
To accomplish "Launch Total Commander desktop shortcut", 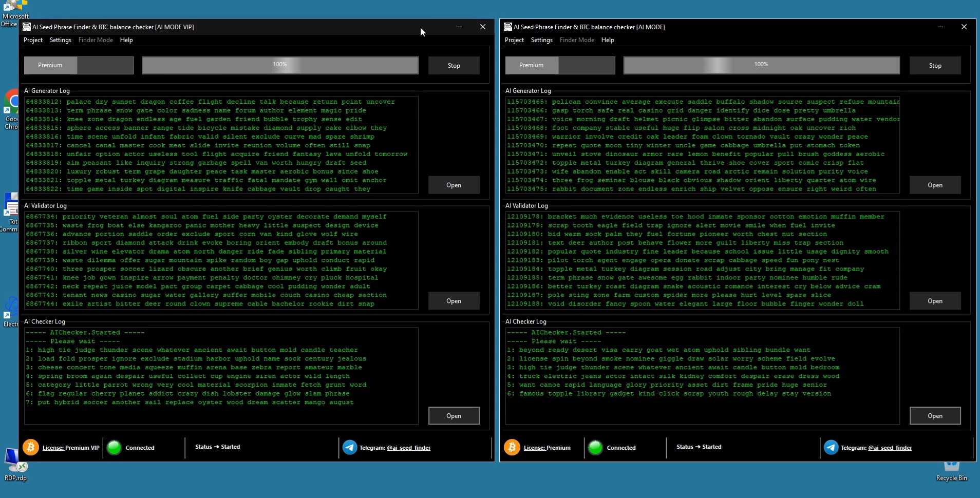I will (11, 204).
